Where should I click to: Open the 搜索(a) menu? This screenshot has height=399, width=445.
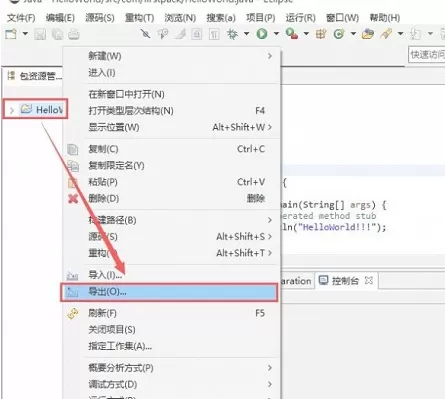pos(221,18)
